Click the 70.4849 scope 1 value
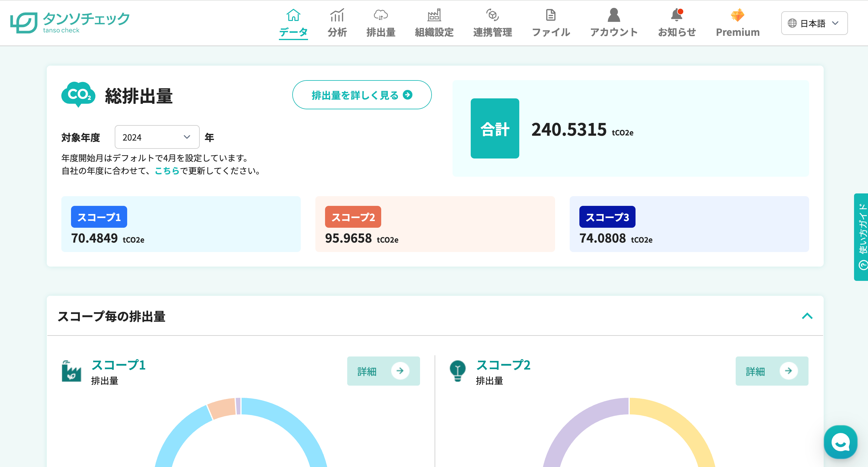 click(94, 238)
